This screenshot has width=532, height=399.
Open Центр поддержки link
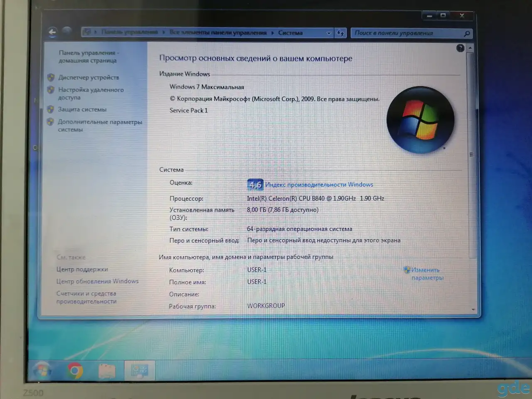click(x=82, y=269)
